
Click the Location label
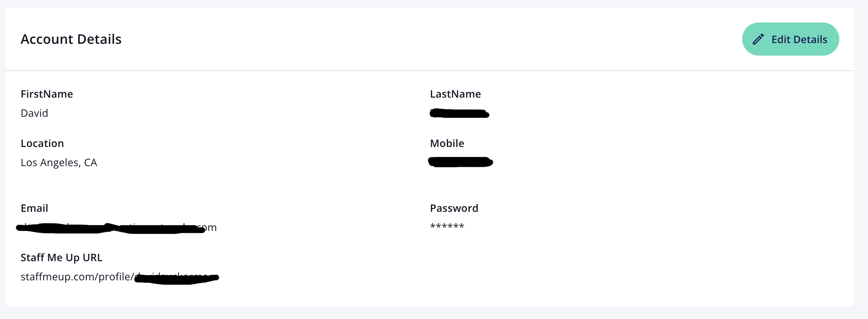(42, 143)
